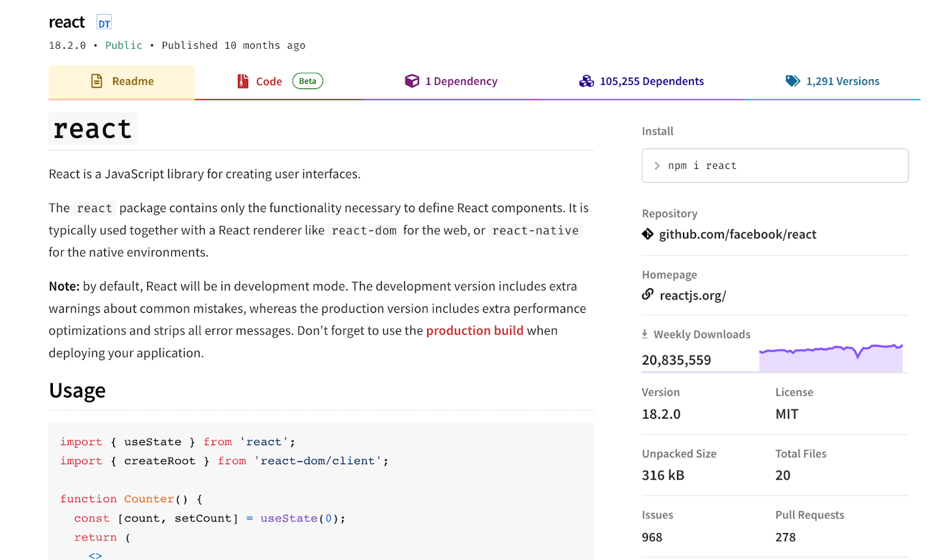The width and height of the screenshot is (952, 560).
Task: Click the download icon next to Weekly Downloads
Action: click(645, 334)
